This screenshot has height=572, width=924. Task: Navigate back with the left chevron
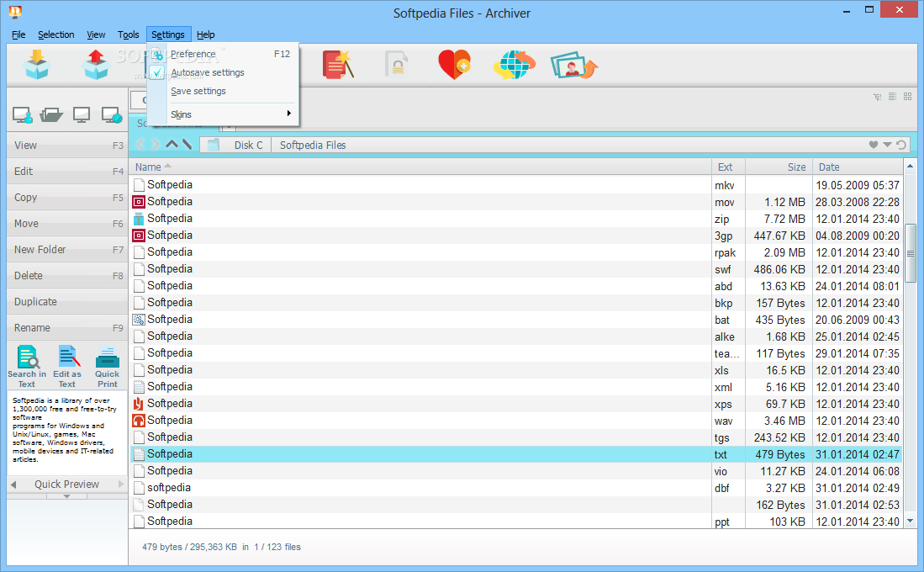[140, 144]
